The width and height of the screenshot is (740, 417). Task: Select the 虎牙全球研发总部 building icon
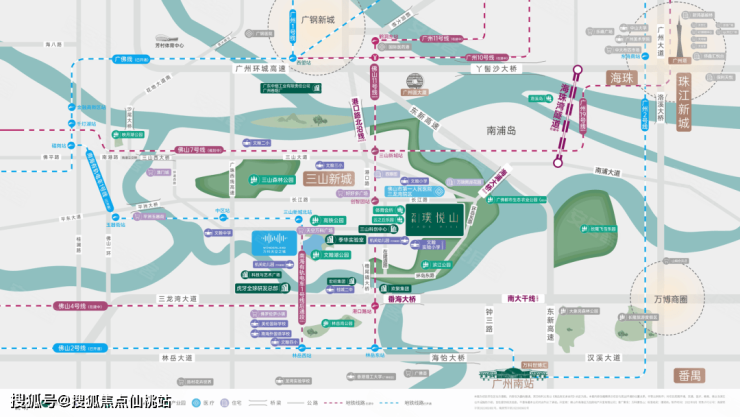pos(285,288)
